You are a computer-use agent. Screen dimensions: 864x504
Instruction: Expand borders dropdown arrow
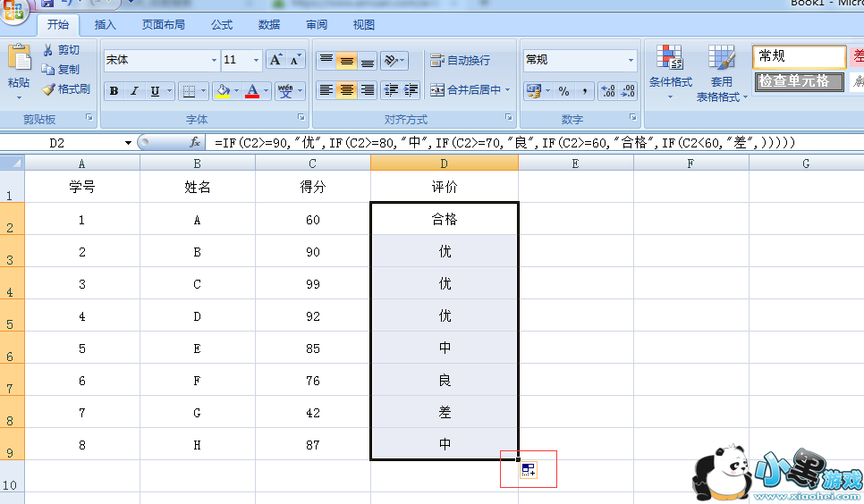tap(203, 91)
